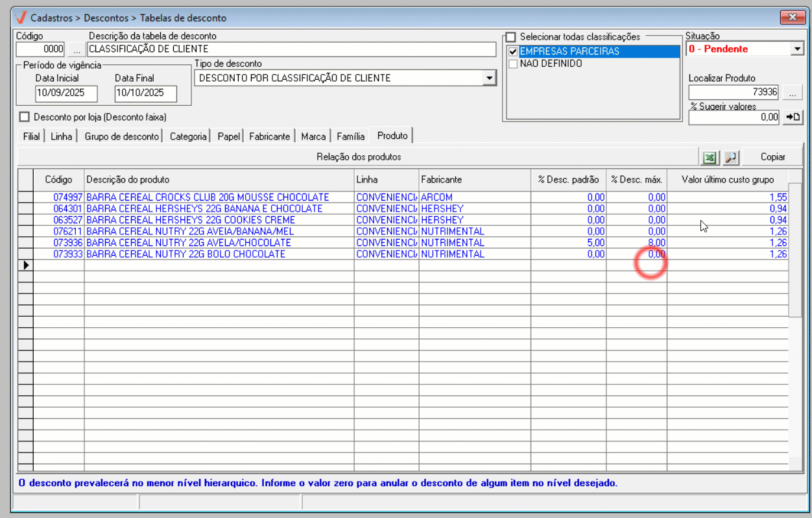The image size is (812, 518).
Task: Check the NAO DEFINIDO classification
Action: pos(513,64)
